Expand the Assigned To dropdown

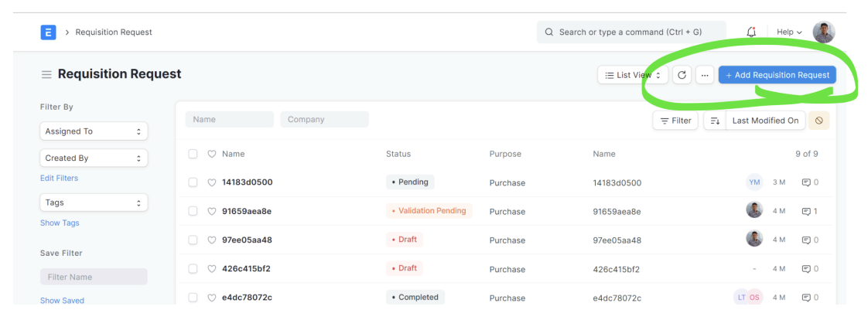94,131
